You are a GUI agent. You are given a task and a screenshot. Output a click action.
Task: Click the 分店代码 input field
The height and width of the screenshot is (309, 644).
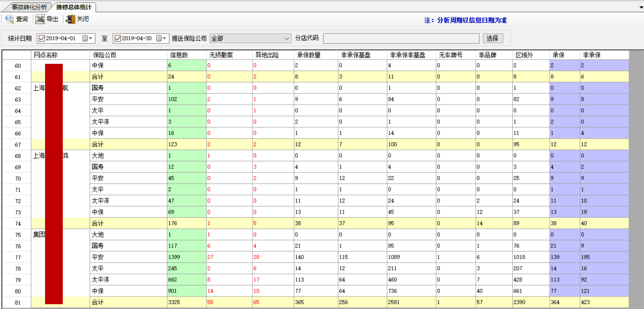[401, 38]
